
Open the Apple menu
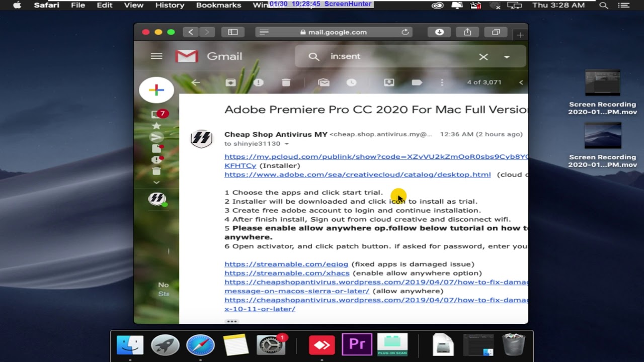(x=17, y=5)
